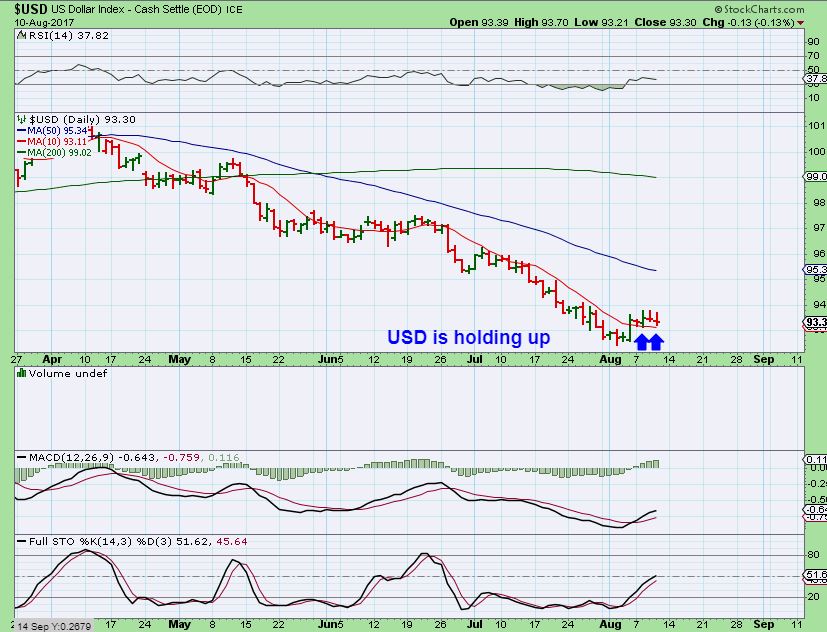The image size is (827, 632).
Task: Click the May label on the date axis
Action: 180,357
